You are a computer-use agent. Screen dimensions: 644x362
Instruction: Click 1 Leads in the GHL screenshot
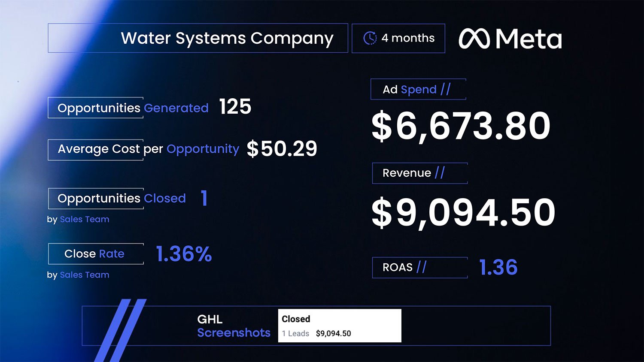point(295,333)
